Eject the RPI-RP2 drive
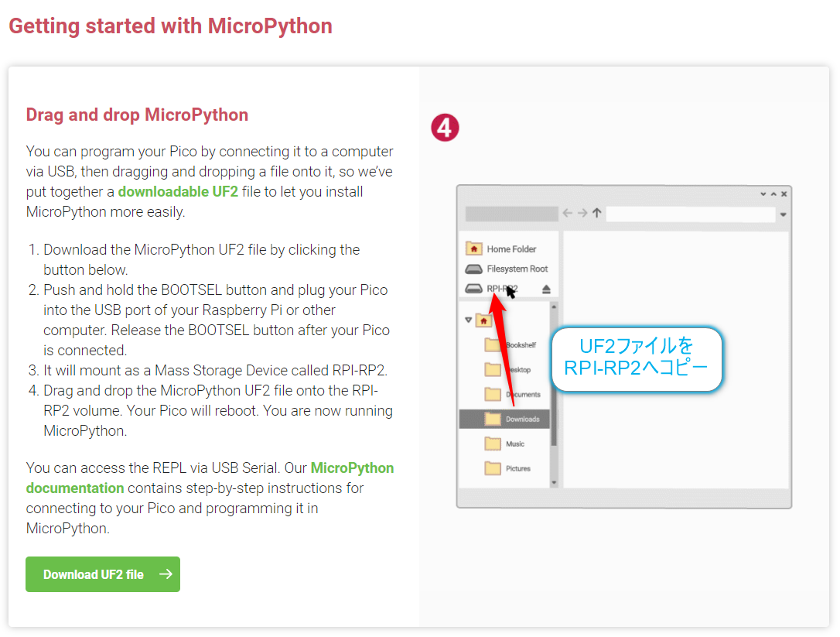 pyautogui.click(x=546, y=289)
